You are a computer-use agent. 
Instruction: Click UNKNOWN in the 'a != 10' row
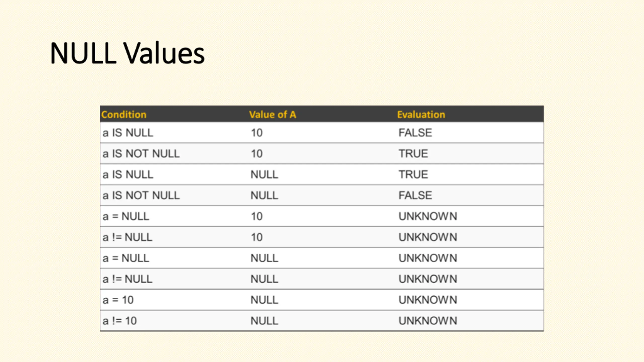428,321
